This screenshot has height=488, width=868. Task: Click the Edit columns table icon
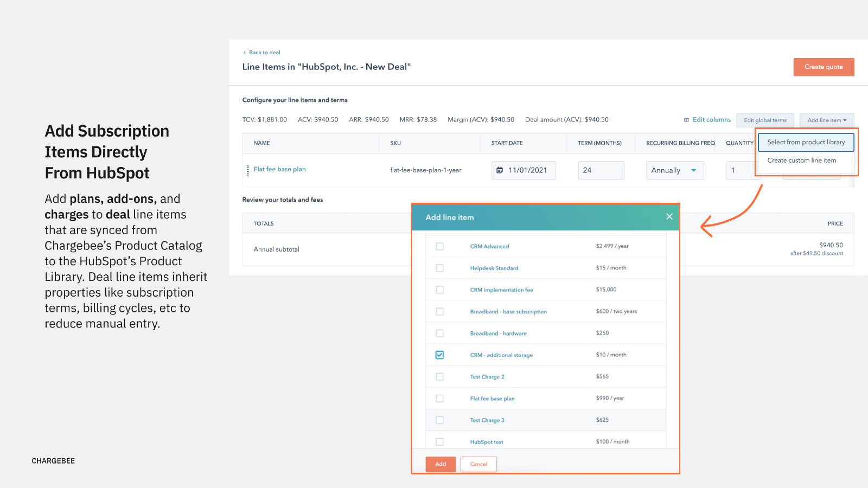pyautogui.click(x=686, y=120)
